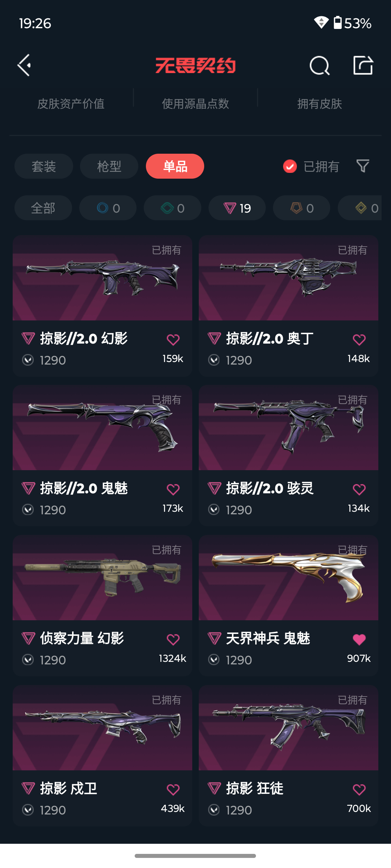Screen dimensions: 391x868
Task: Unlike the 天界神兵 鬼魅 filled heart
Action: click(x=359, y=639)
